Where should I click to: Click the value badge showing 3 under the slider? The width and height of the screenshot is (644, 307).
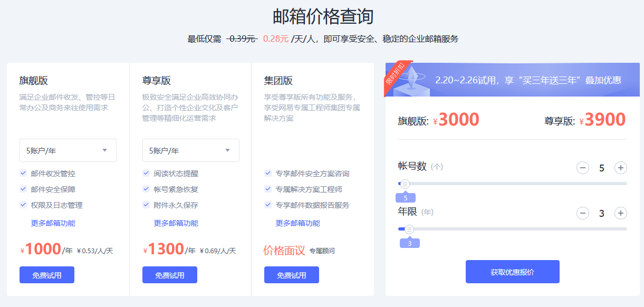[410, 242]
